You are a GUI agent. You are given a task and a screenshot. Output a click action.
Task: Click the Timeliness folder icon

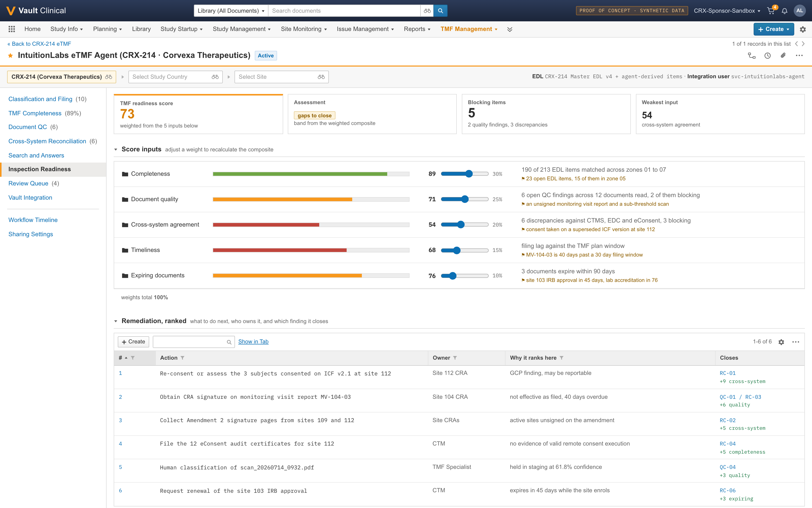[125, 250]
